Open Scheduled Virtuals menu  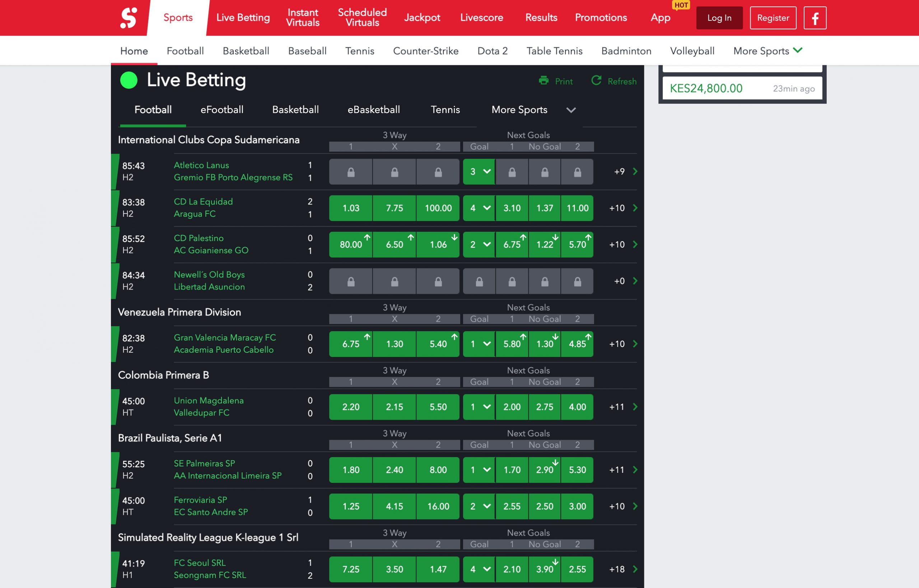pos(362,18)
